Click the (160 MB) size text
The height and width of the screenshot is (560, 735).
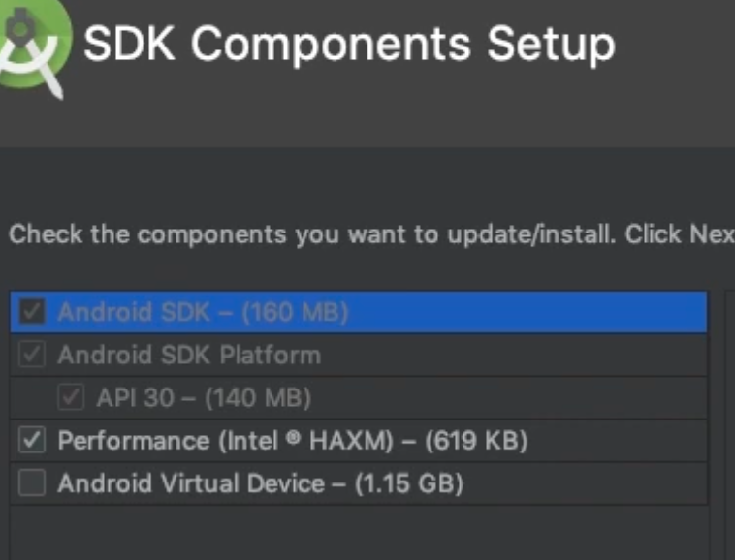tap(295, 312)
